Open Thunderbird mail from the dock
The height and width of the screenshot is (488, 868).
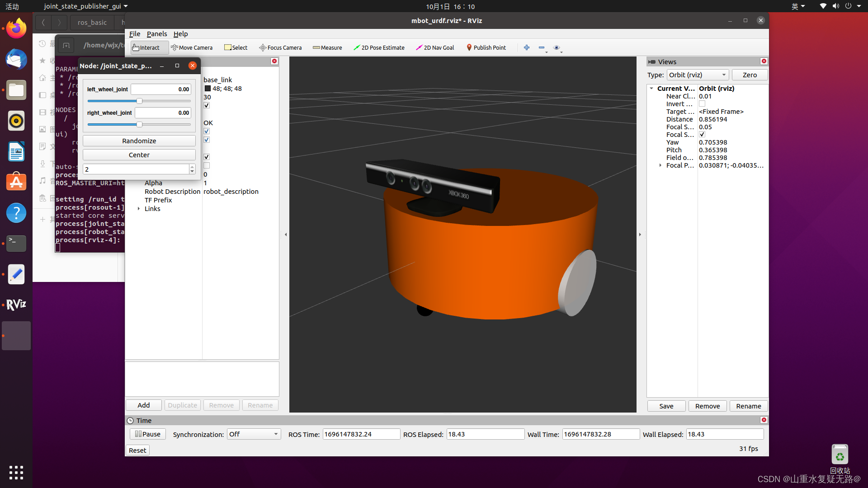[x=16, y=59]
